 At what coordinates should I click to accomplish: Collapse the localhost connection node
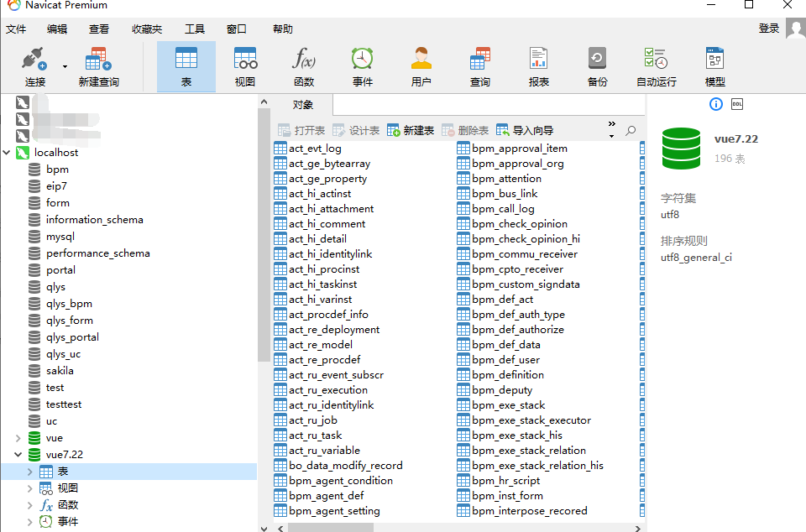point(8,153)
